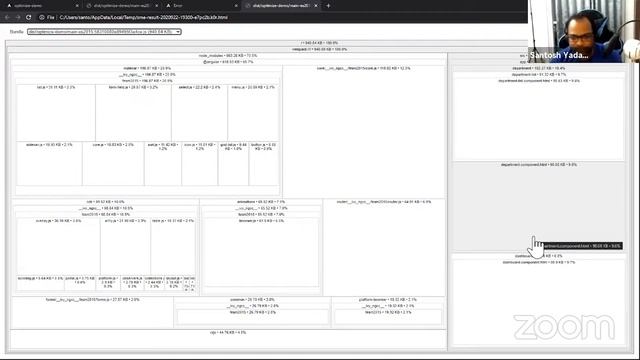Click the icon.js block in material
Screen dimensions: 640x360
(200, 164)
